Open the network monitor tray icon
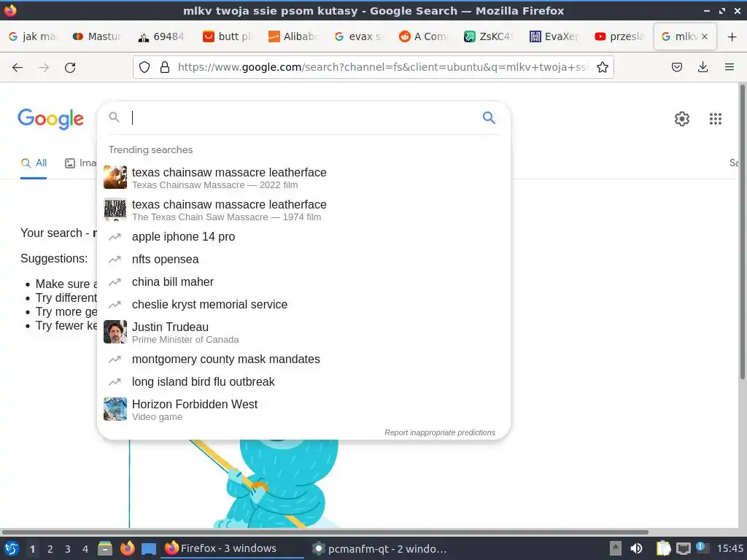 point(683,548)
